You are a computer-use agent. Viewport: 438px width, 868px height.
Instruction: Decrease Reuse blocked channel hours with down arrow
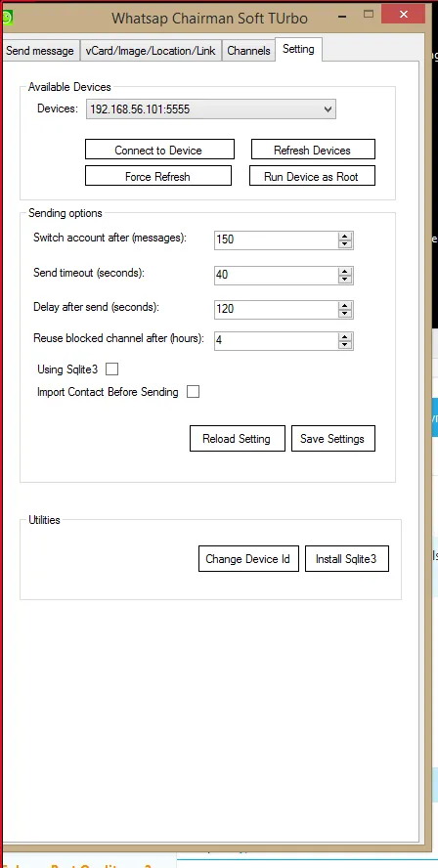pyautogui.click(x=345, y=345)
